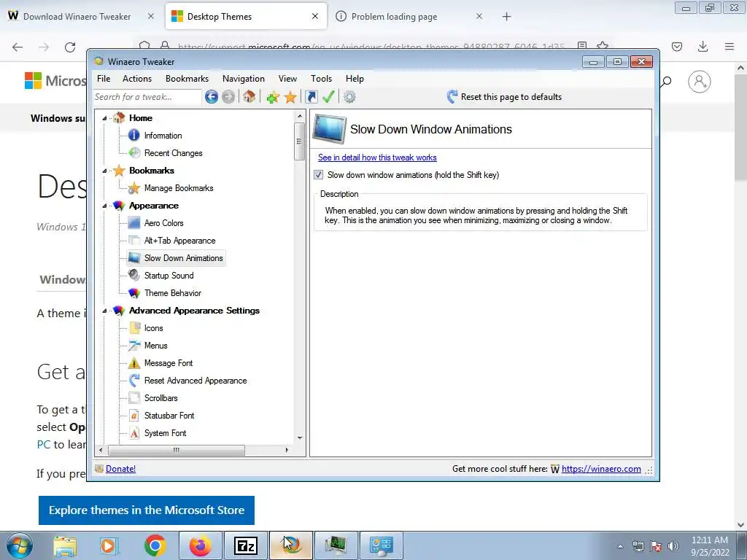Viewport: 747px width, 560px height.
Task: Uncheck Slow down window animations checkbox
Action: (x=318, y=175)
